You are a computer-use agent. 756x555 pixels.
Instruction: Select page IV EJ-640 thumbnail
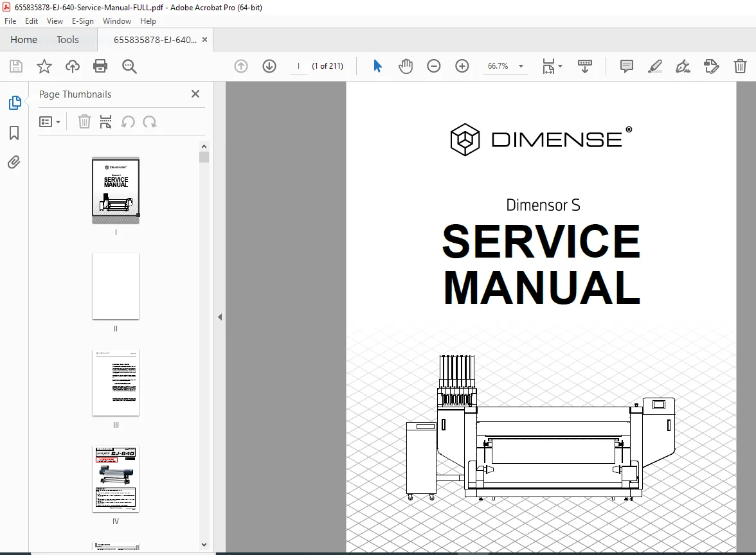(116, 479)
